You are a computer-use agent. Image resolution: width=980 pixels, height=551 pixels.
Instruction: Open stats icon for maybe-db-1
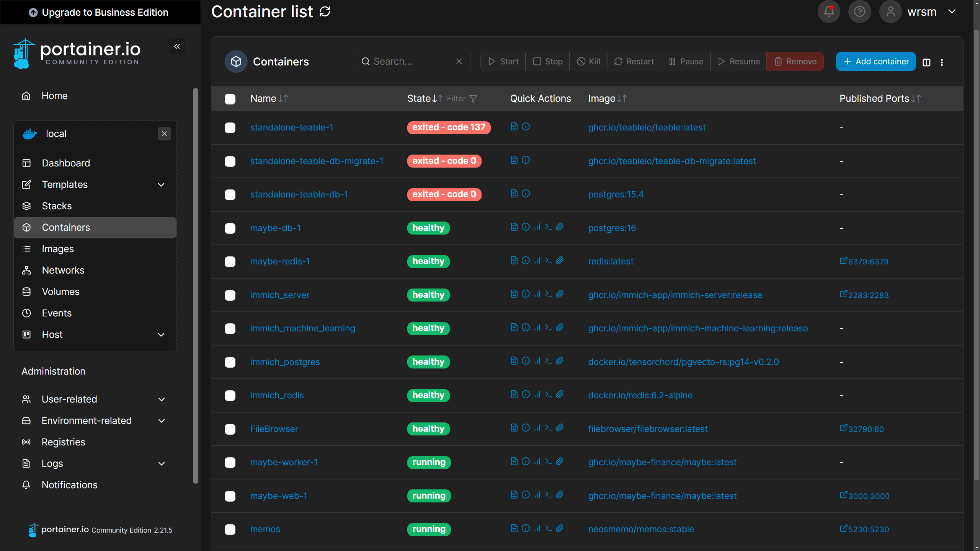[537, 227]
